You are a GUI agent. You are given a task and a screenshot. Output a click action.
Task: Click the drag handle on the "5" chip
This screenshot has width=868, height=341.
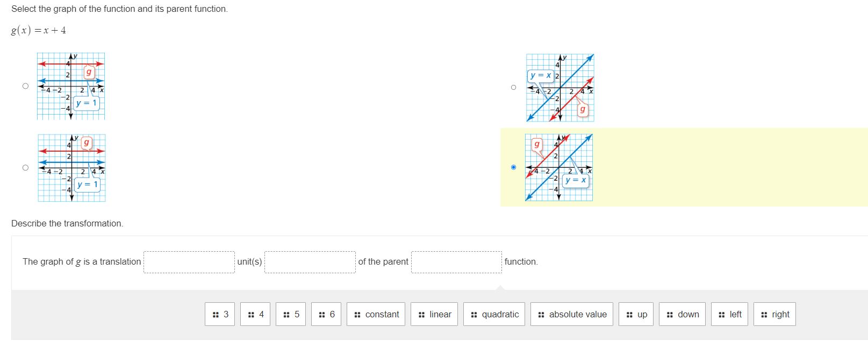point(286,314)
